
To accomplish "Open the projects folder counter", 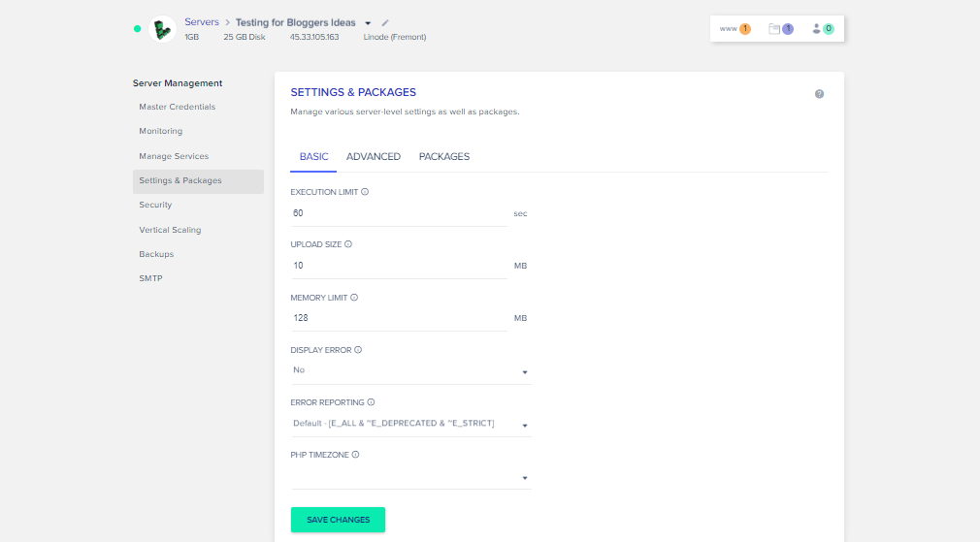I will tap(781, 29).
